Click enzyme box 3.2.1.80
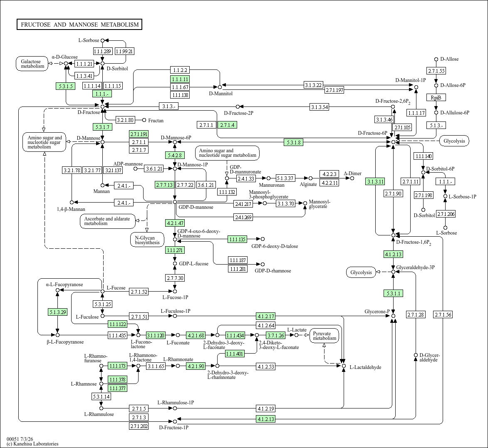The width and height of the screenshot is (488, 448). tap(125, 120)
